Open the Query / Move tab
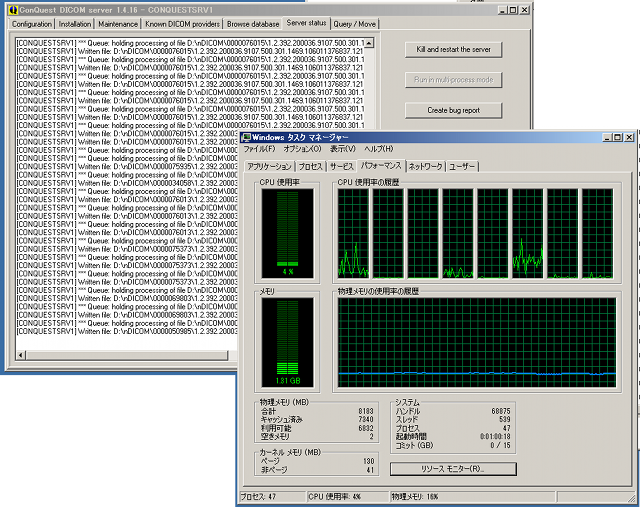Screen dimensions: 640x507 tap(354, 24)
